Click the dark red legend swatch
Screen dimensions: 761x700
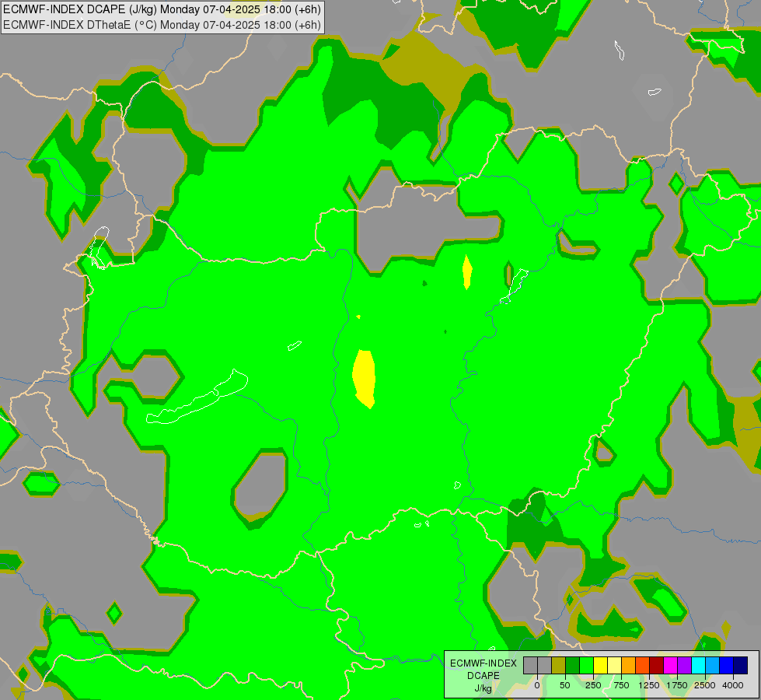(x=657, y=666)
